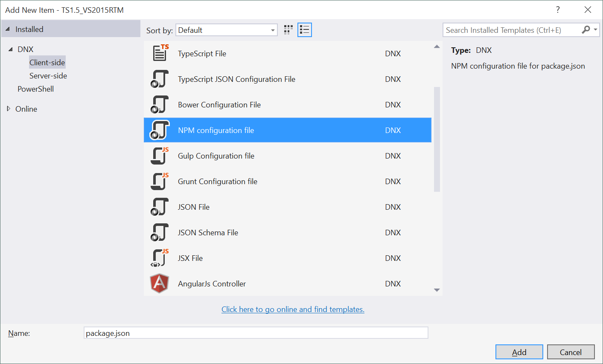
Task: Click the search magnifier icon
Action: pyautogui.click(x=586, y=30)
